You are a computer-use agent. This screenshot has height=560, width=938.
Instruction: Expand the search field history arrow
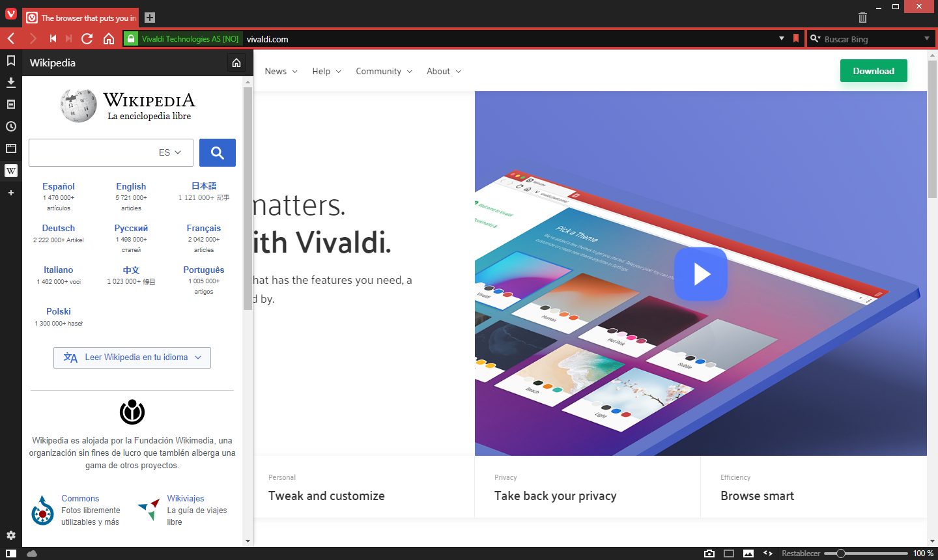click(927, 38)
